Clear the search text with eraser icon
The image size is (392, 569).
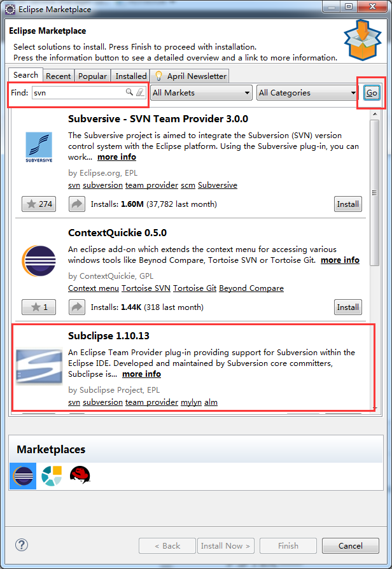(x=140, y=92)
